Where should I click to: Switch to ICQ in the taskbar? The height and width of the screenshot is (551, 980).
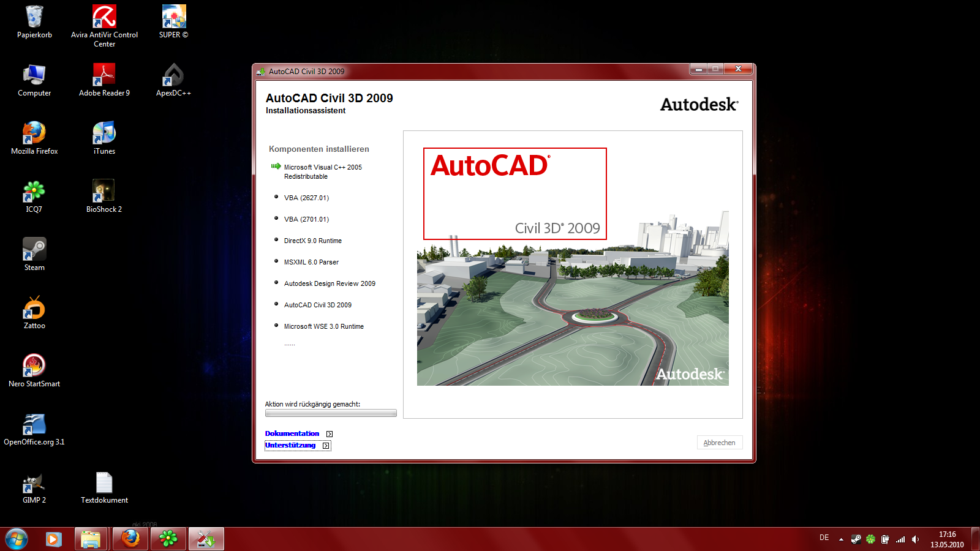(x=168, y=539)
